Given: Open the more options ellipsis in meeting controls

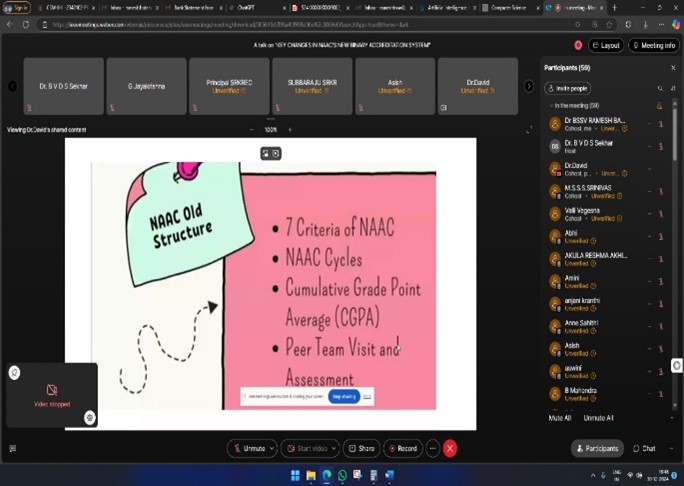Looking at the screenshot, I should [432, 449].
